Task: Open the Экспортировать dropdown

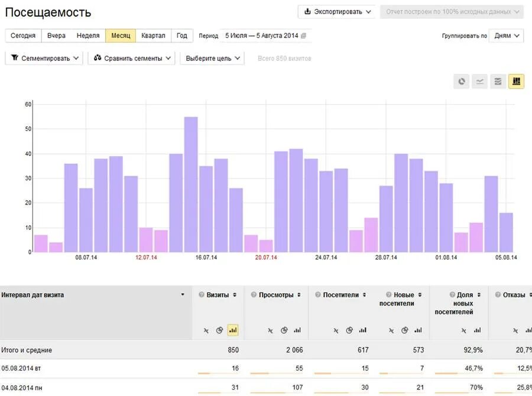Action: click(x=337, y=12)
